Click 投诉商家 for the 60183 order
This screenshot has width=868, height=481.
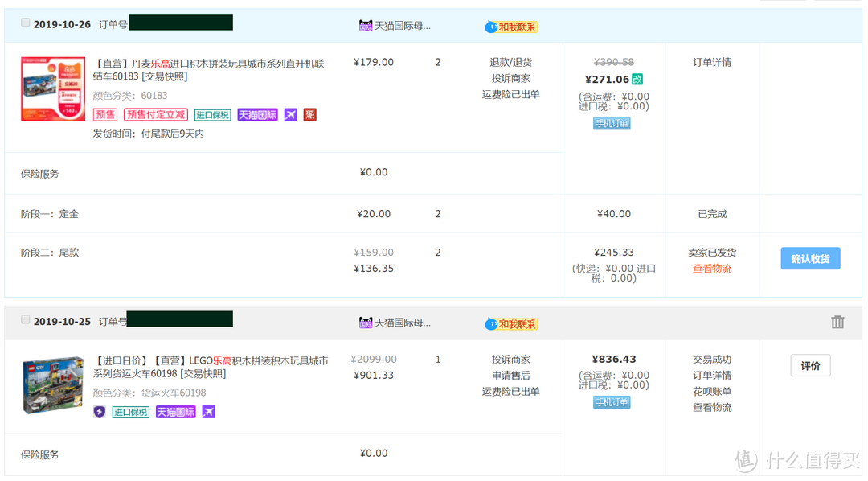pos(511,78)
